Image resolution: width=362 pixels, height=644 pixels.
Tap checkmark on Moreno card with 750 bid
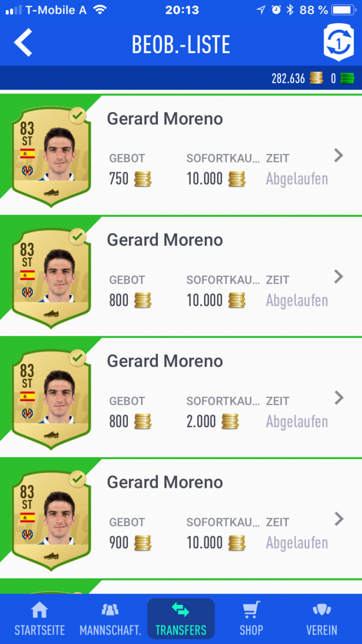[77, 115]
